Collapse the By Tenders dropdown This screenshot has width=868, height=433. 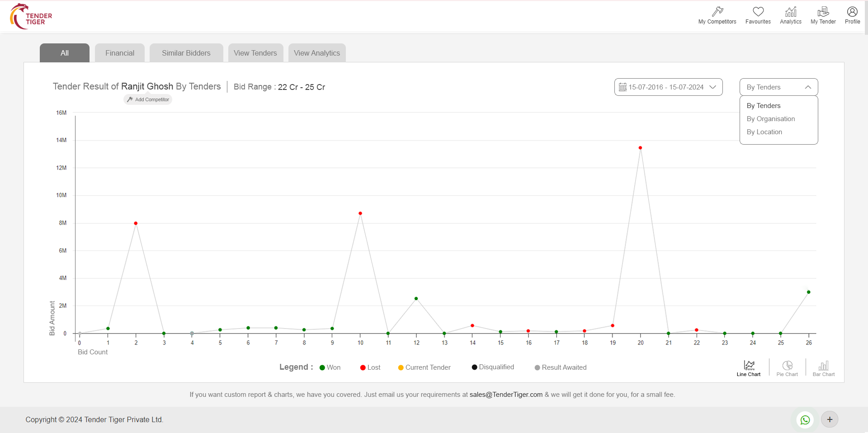778,87
